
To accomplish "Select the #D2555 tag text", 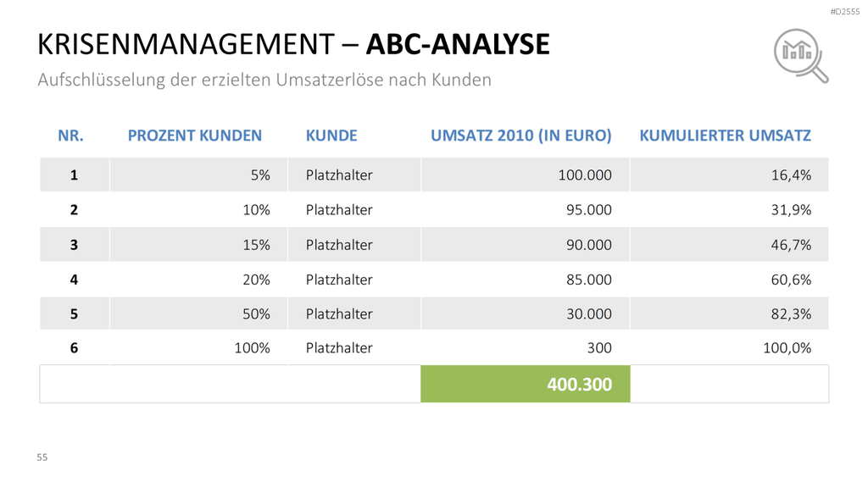I will pyautogui.click(x=845, y=12).
